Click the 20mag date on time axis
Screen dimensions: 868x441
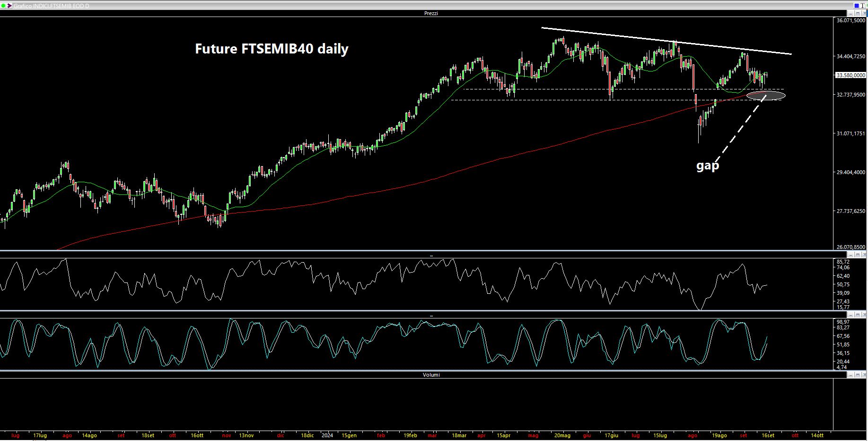coord(562,435)
